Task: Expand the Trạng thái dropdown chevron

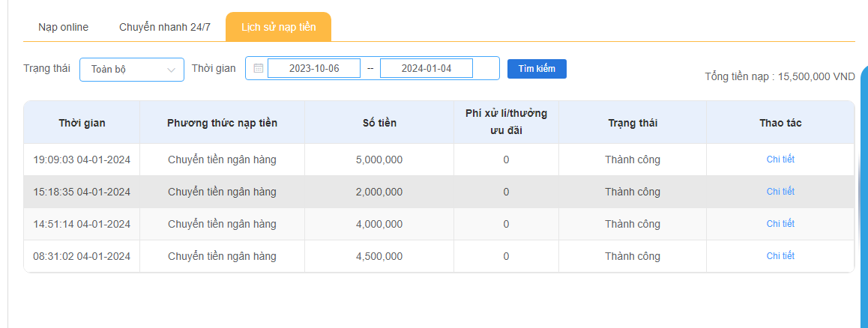Action: 171,69
